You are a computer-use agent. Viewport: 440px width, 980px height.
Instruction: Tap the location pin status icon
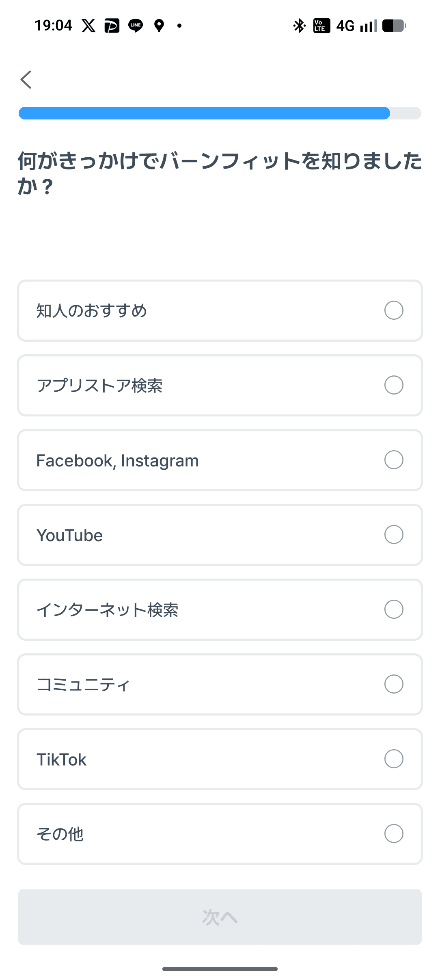(x=159, y=26)
